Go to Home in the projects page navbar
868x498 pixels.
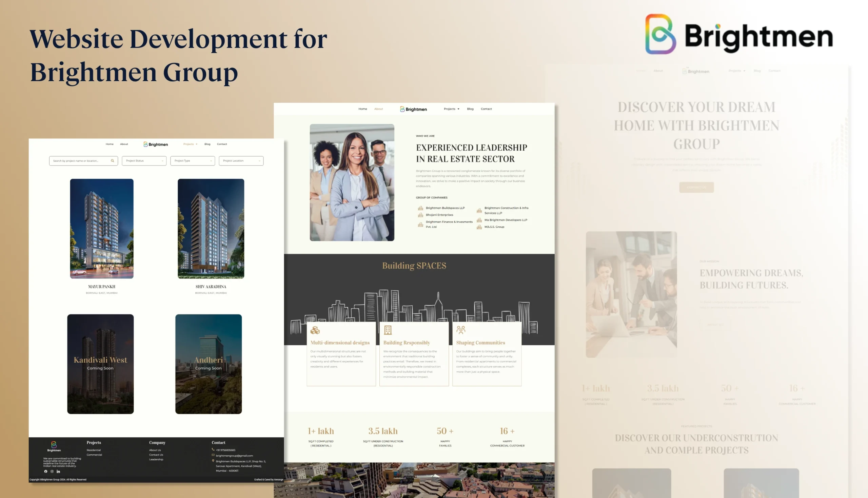pyautogui.click(x=110, y=144)
